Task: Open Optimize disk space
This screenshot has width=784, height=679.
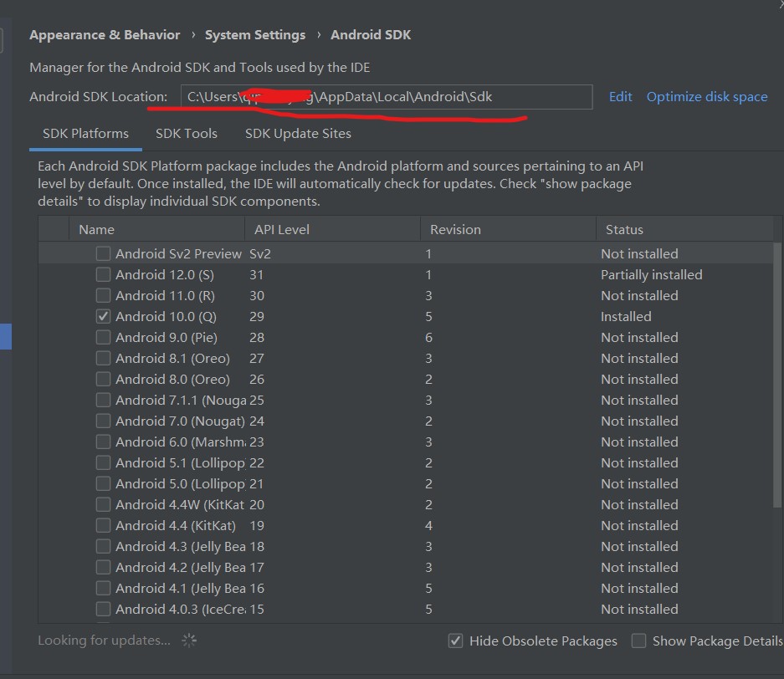Action: pyautogui.click(x=707, y=97)
